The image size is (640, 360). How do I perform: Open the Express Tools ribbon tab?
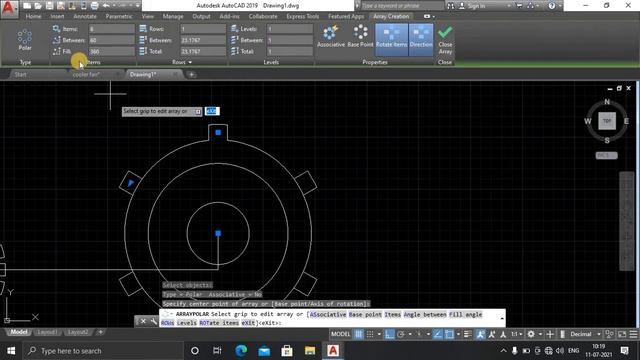pos(302,16)
